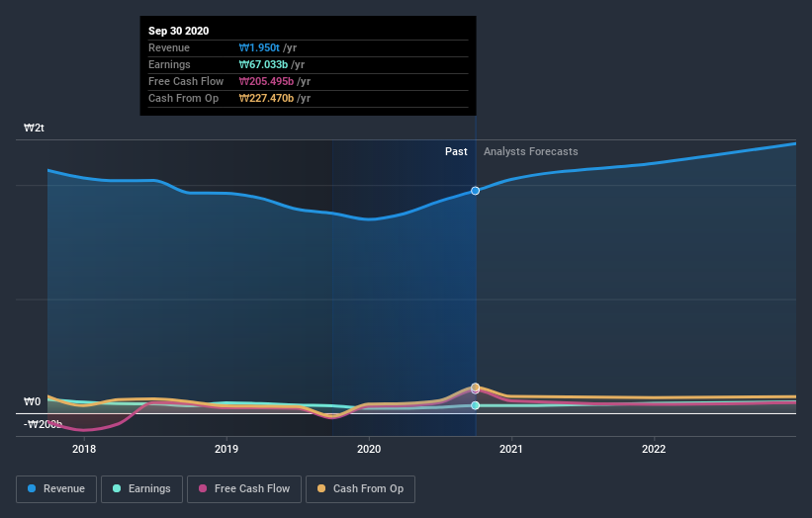Click the 2022 x-axis label
Screen dimensions: 812x518
(x=654, y=449)
